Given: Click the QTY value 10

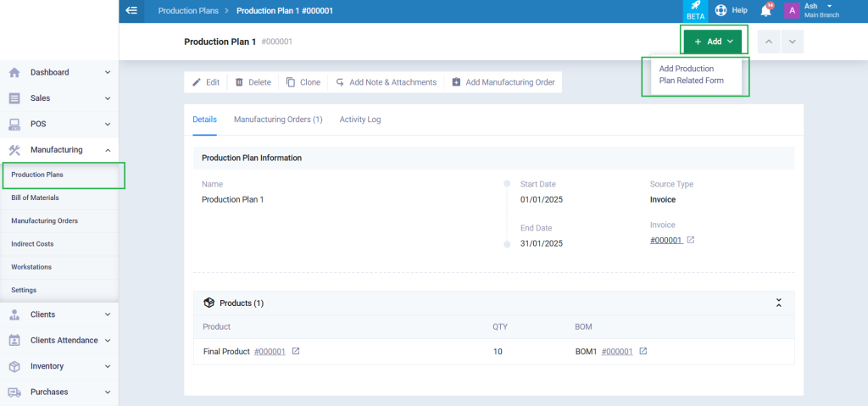Looking at the screenshot, I should [x=498, y=351].
